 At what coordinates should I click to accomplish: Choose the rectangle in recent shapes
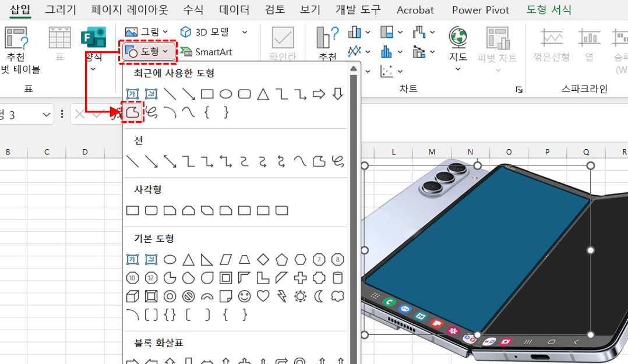[207, 94]
